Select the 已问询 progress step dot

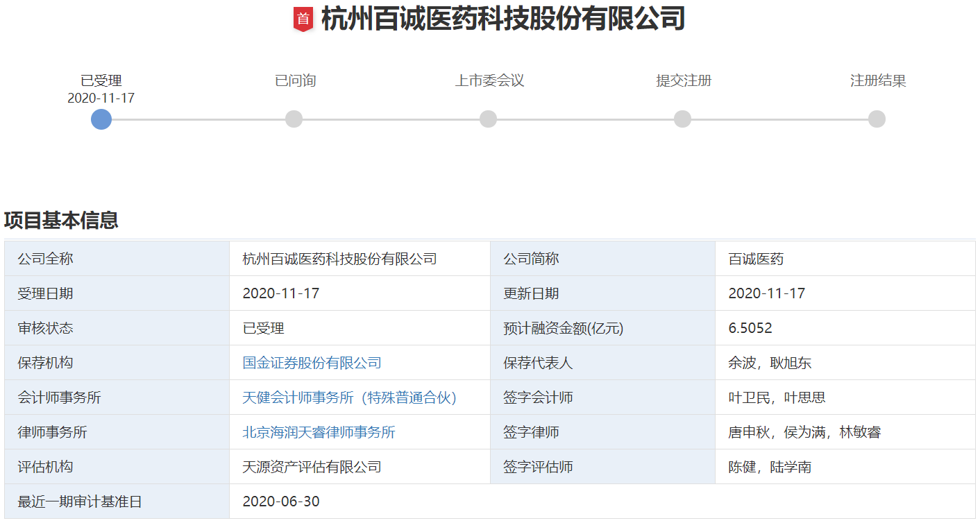tap(294, 119)
